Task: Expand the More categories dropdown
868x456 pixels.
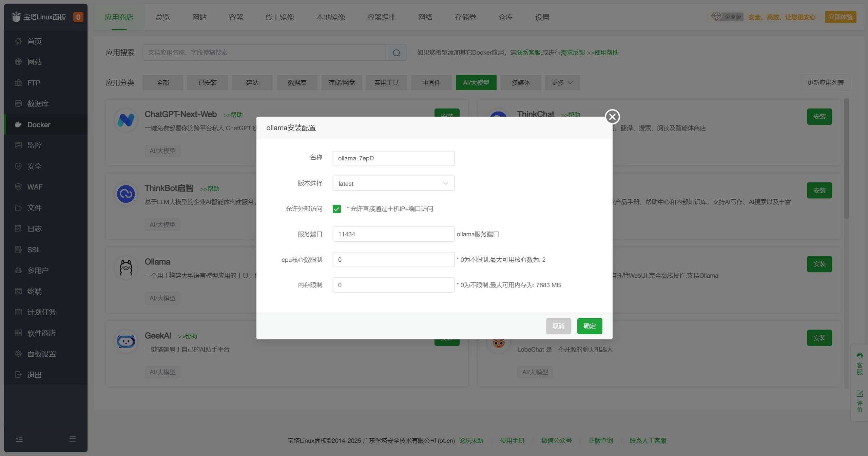Action: tap(562, 83)
